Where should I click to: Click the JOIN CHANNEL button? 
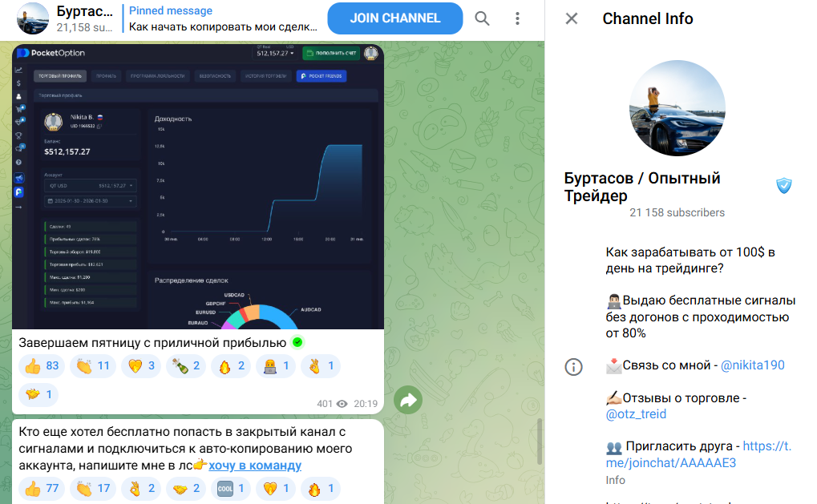click(x=395, y=18)
